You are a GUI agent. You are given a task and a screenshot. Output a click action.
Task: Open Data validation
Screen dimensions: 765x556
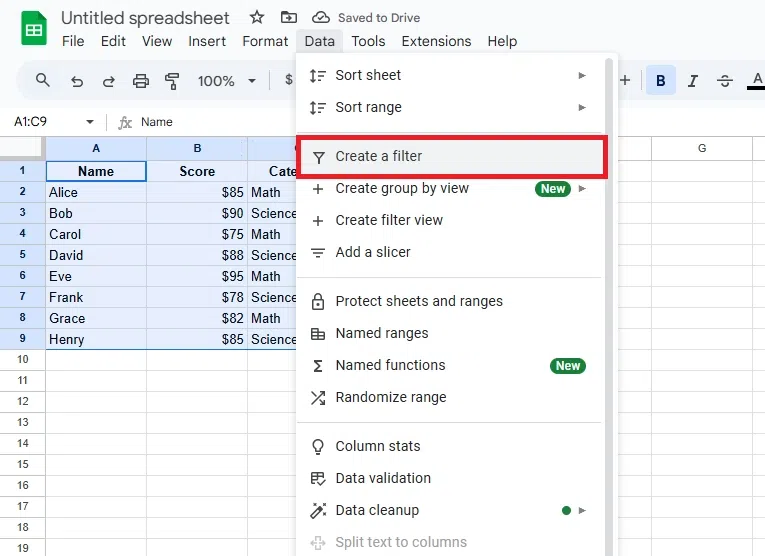click(x=449, y=478)
